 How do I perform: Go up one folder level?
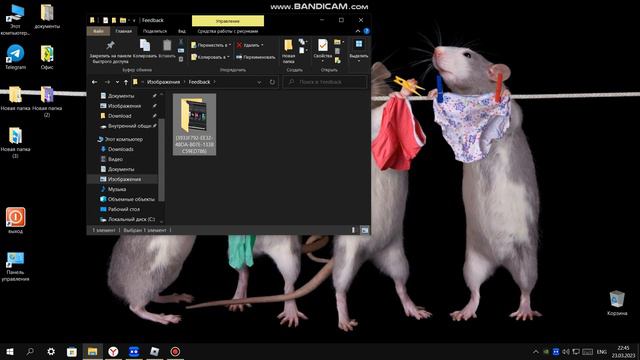126,82
